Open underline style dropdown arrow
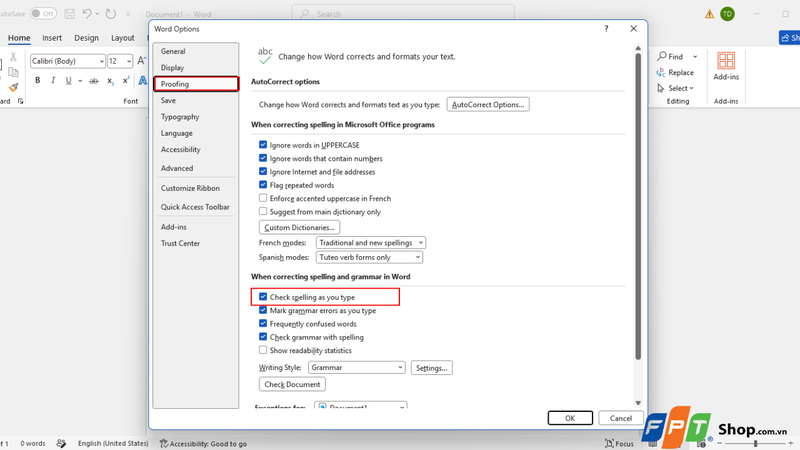The width and height of the screenshot is (800, 450). coord(80,81)
